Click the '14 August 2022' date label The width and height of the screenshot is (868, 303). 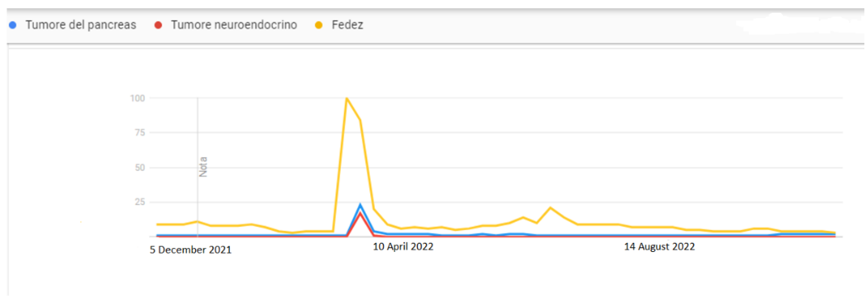(660, 247)
